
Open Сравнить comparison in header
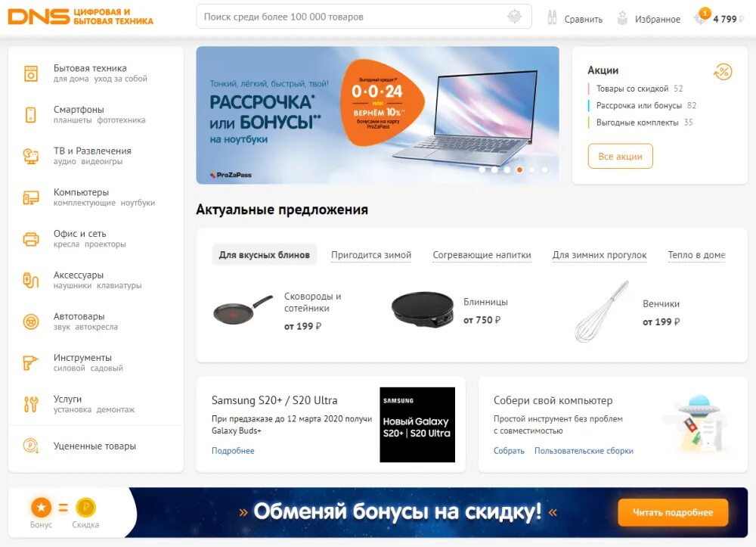pos(575,18)
